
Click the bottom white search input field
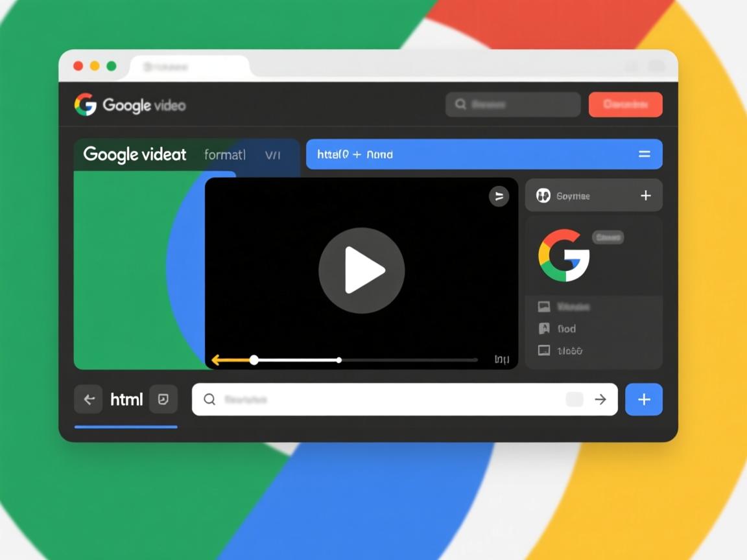pos(389,399)
